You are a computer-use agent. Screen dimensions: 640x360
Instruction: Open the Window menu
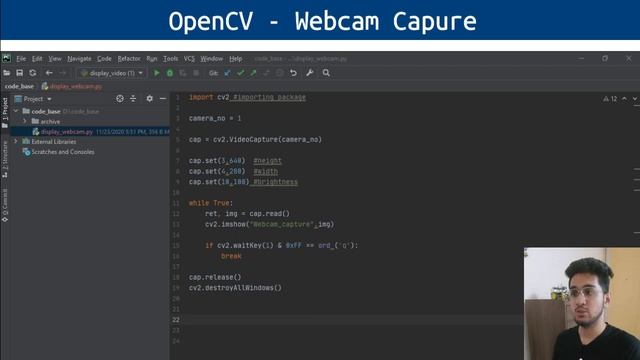211,59
